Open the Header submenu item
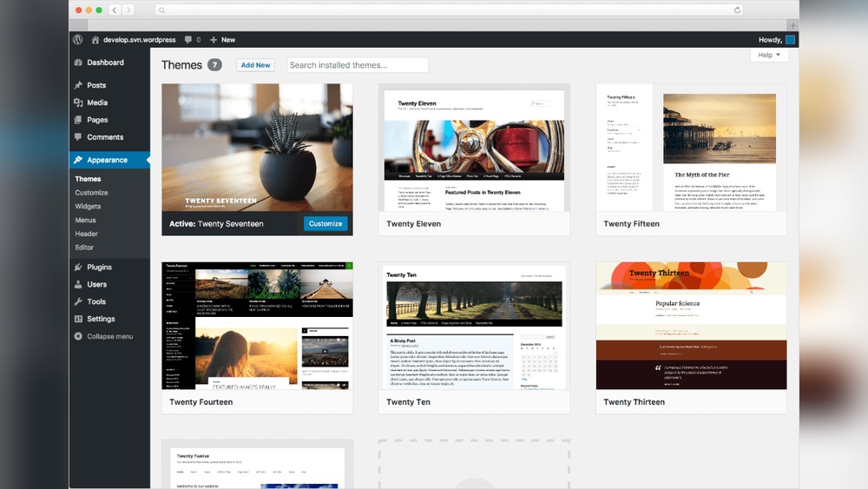Image resolution: width=868 pixels, height=489 pixels. (86, 234)
